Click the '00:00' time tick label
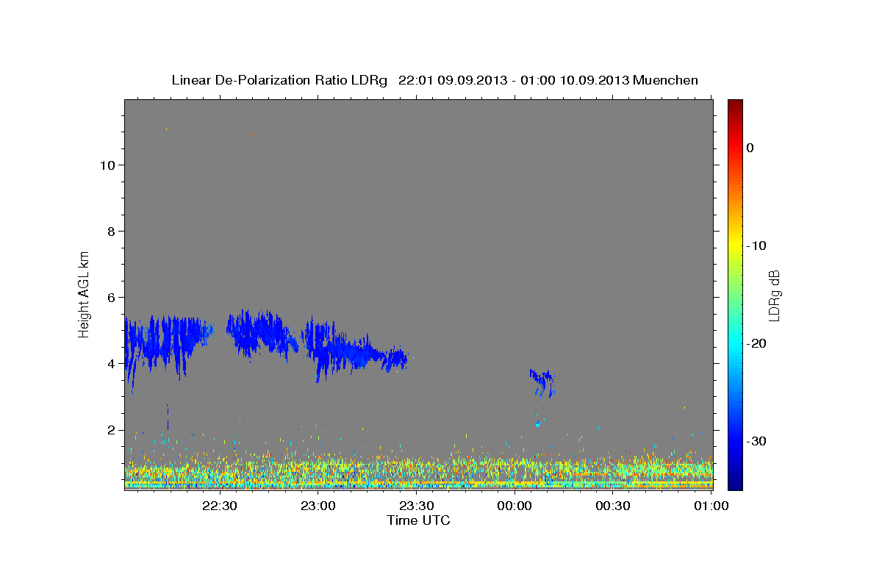Screen dimensions: 882x588 515,506
